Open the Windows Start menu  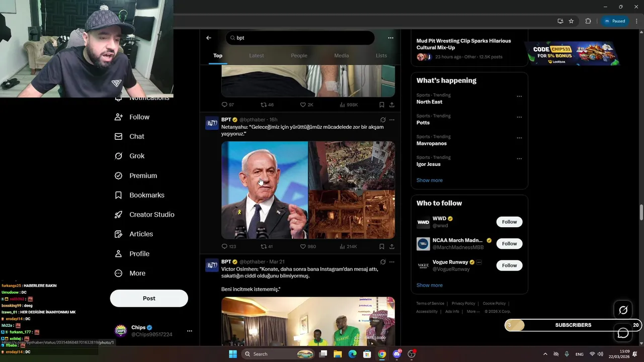[x=233, y=354]
